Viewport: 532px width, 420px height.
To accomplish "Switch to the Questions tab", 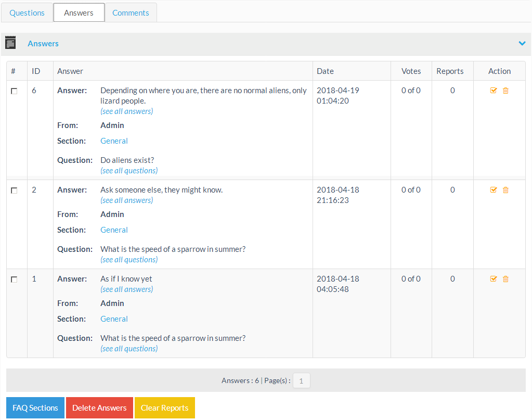I will [x=27, y=13].
